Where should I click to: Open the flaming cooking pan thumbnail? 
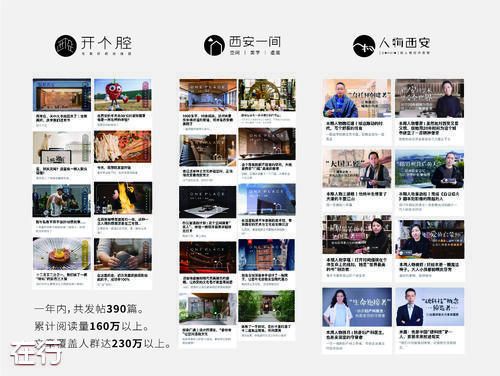[x=123, y=198]
